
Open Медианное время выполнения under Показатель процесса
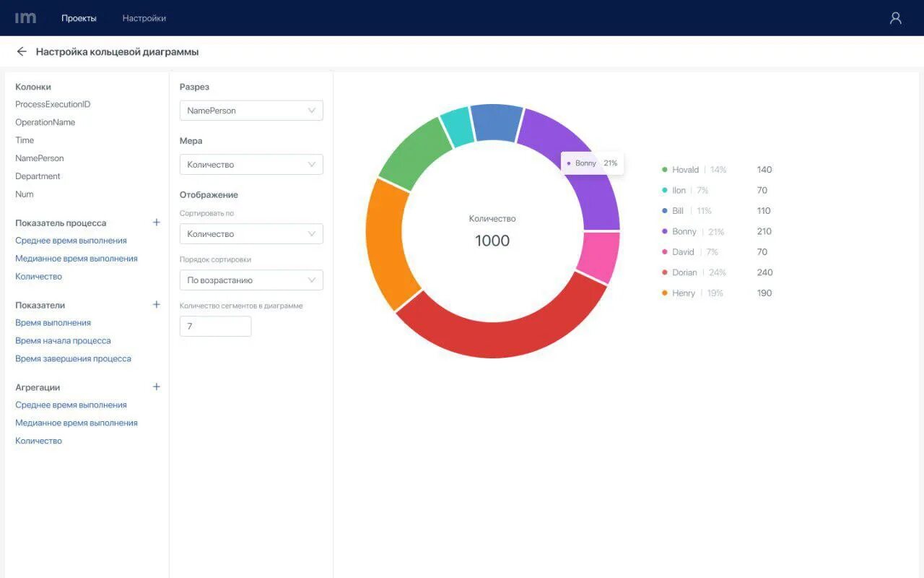pyautogui.click(x=77, y=259)
